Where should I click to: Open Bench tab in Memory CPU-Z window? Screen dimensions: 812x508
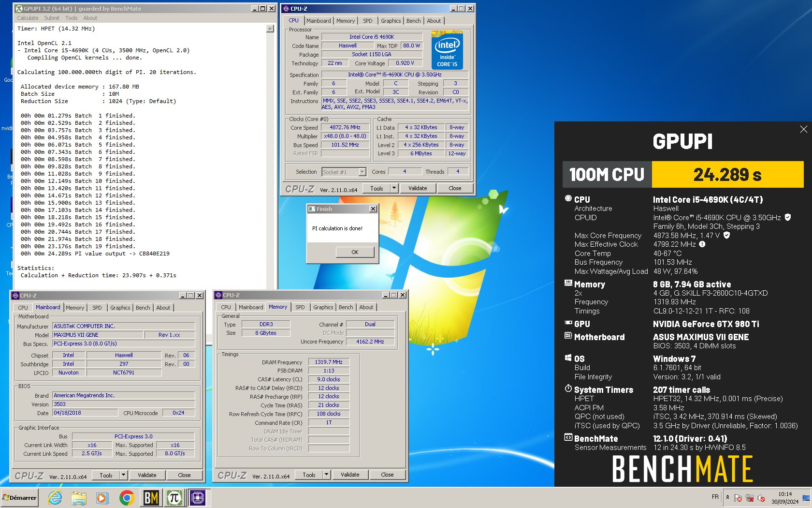pyautogui.click(x=346, y=307)
